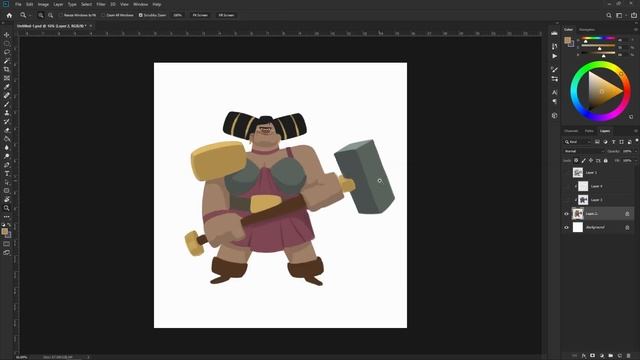Viewport: 640px width, 360px height.
Task: Click the toolbar foreground color swatch
Action: [4, 232]
